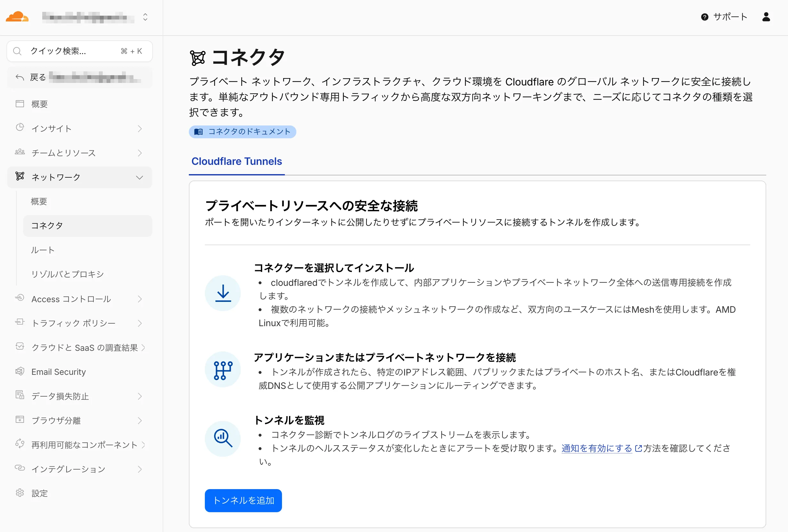Click the クラウドと SaaS の調査結果 icon
Screen dimensions: 788x532
(x=20, y=347)
